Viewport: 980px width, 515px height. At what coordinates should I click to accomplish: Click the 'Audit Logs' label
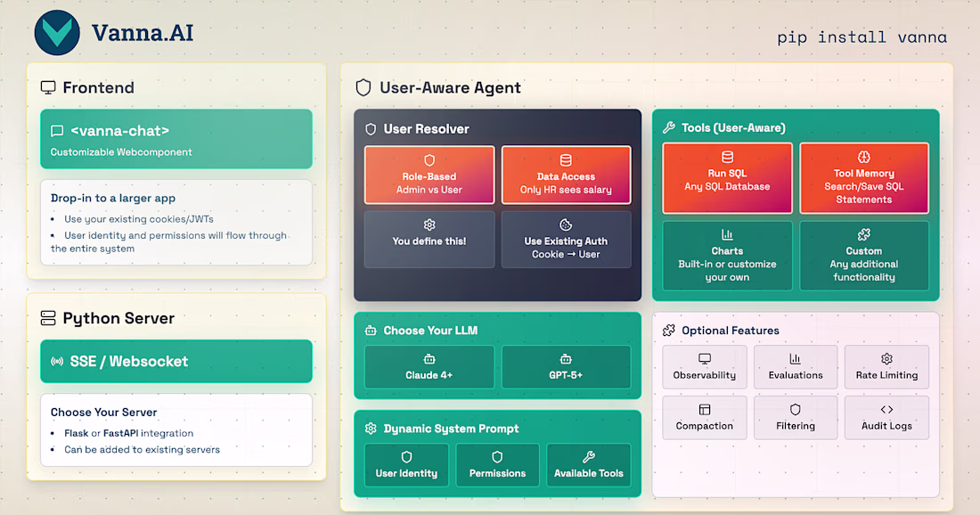point(886,426)
